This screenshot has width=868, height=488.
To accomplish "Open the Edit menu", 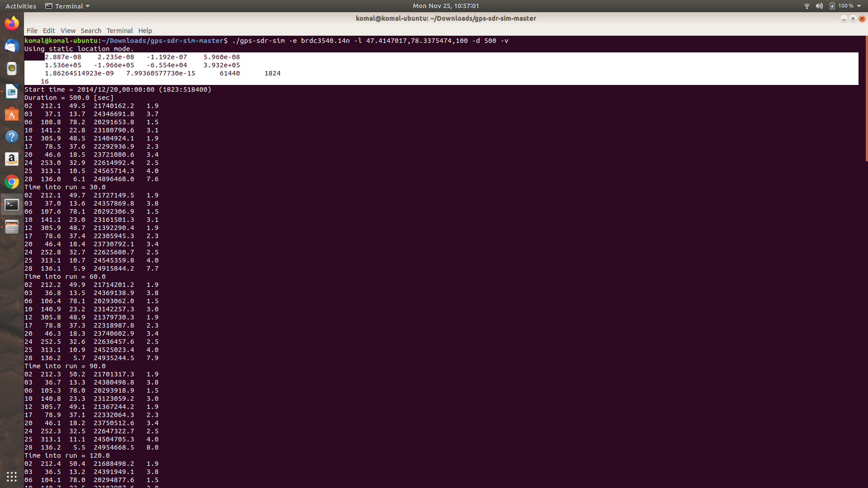I will [49, 31].
